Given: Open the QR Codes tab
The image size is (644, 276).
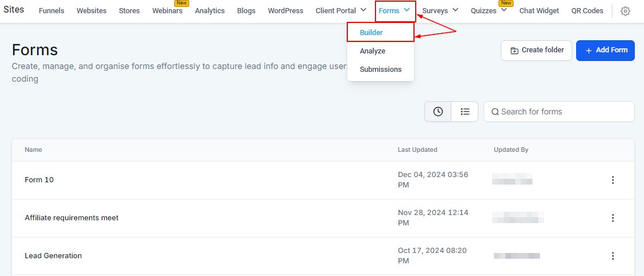Looking at the screenshot, I should [x=587, y=11].
